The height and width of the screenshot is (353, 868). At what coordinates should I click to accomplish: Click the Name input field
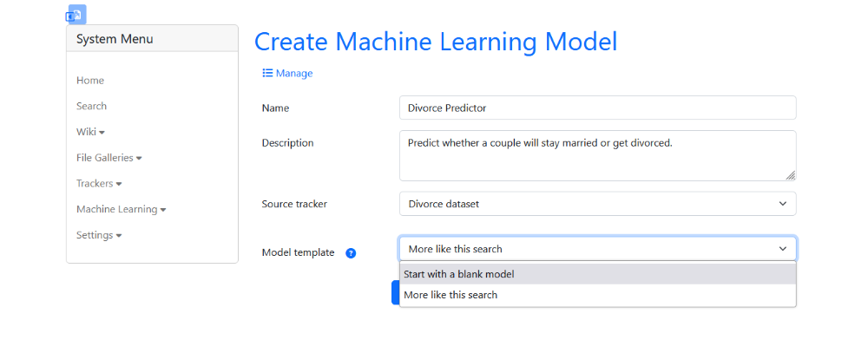click(598, 108)
